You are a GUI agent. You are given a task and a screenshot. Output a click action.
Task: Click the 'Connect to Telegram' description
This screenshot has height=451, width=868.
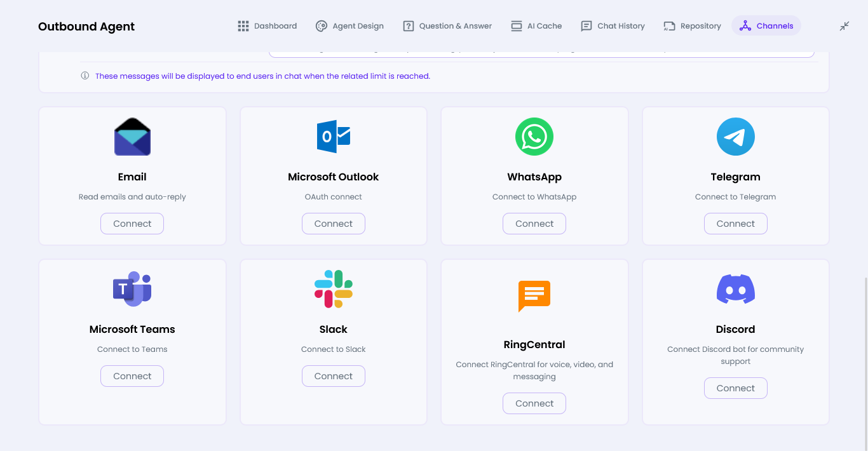pyautogui.click(x=736, y=197)
